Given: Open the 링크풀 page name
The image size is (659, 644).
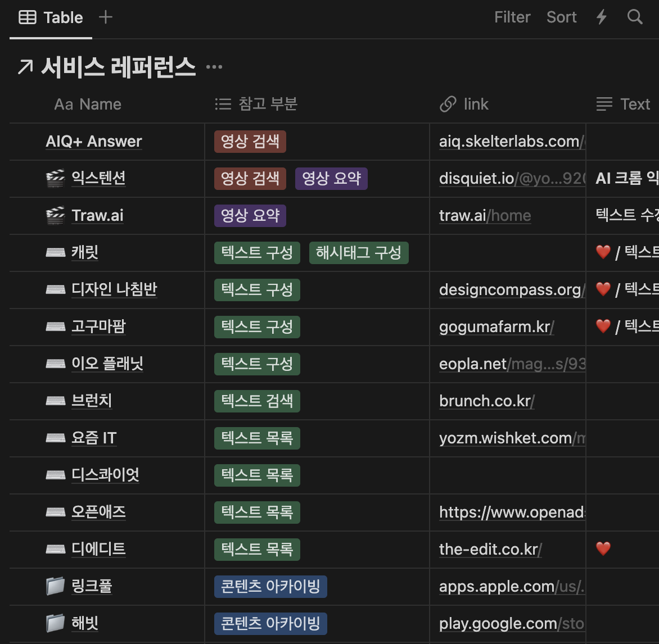Looking at the screenshot, I should pos(92,586).
